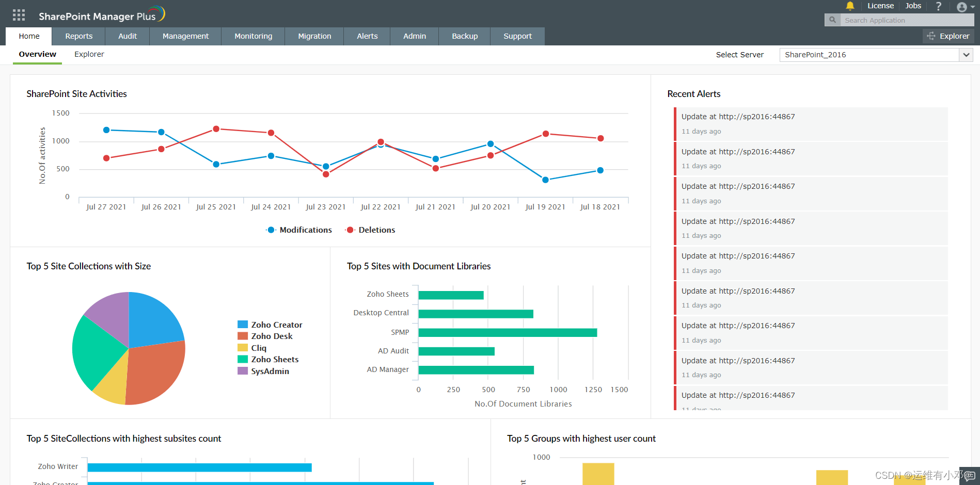Image resolution: width=980 pixels, height=485 pixels.
Task: Click the Desktop Central bar
Action: tap(476, 314)
